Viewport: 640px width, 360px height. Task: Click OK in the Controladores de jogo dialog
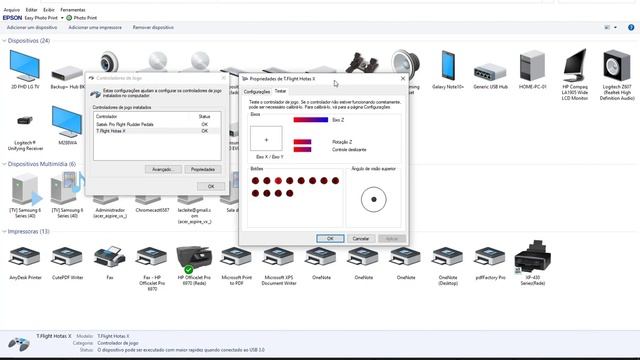click(x=211, y=187)
